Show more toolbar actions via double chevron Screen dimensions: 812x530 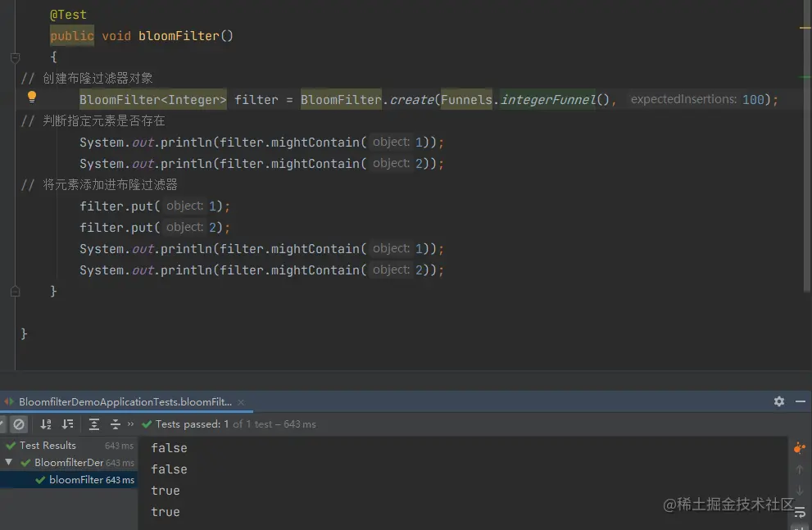point(130,424)
